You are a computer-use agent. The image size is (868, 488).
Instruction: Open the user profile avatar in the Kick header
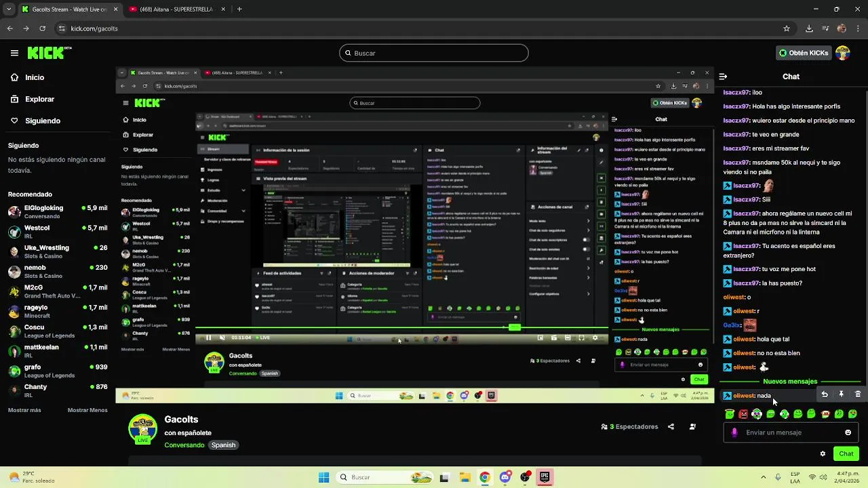tap(843, 53)
